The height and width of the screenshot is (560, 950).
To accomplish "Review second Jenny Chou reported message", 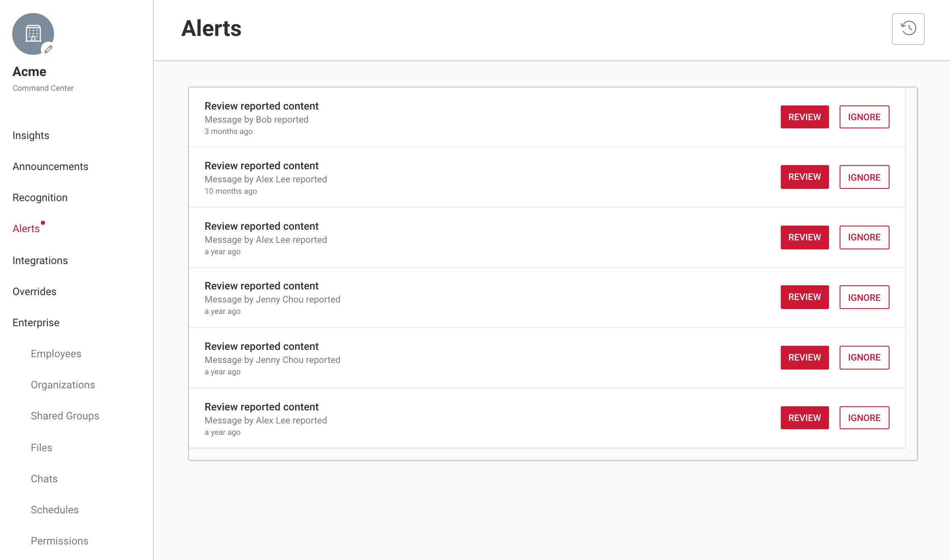I will coord(804,358).
